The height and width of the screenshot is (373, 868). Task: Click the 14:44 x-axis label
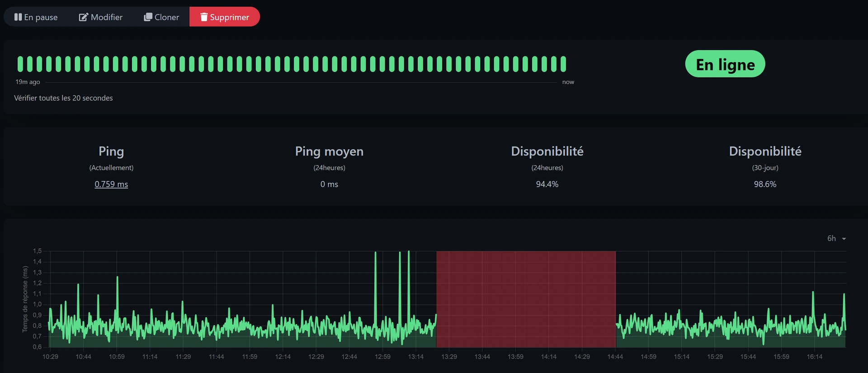(x=615, y=357)
